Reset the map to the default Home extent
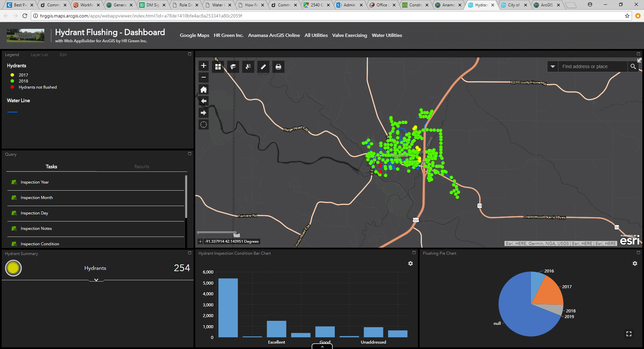Image resolution: width=644 pixels, height=349 pixels. [204, 89]
